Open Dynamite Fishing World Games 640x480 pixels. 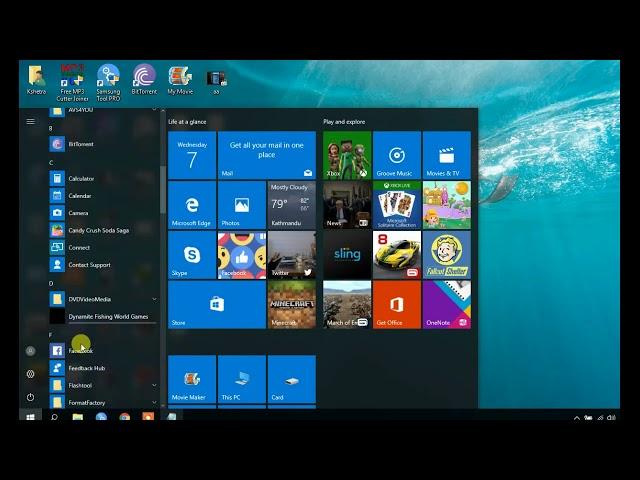coord(103,316)
